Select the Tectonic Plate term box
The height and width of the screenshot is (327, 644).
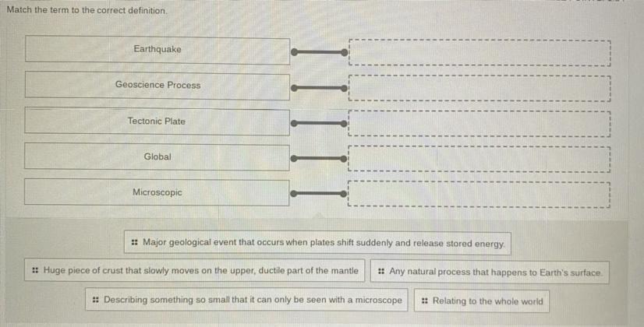157,121
